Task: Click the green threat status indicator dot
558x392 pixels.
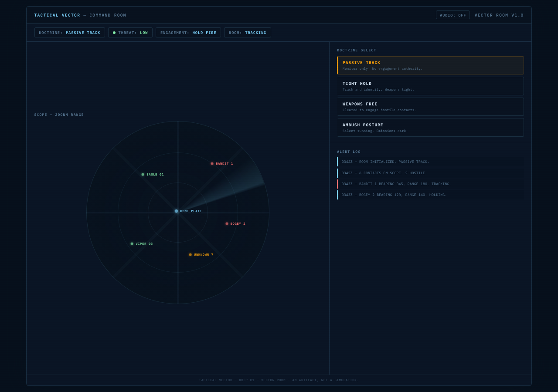Action: (x=114, y=33)
